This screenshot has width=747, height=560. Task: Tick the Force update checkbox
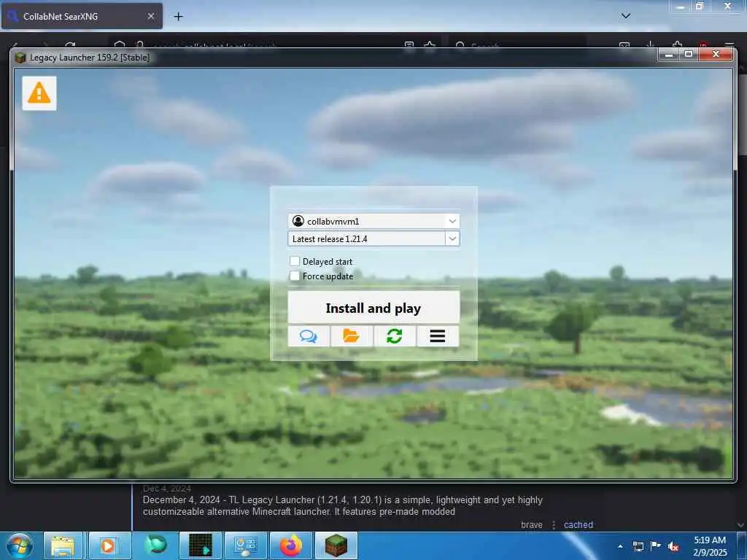(295, 276)
